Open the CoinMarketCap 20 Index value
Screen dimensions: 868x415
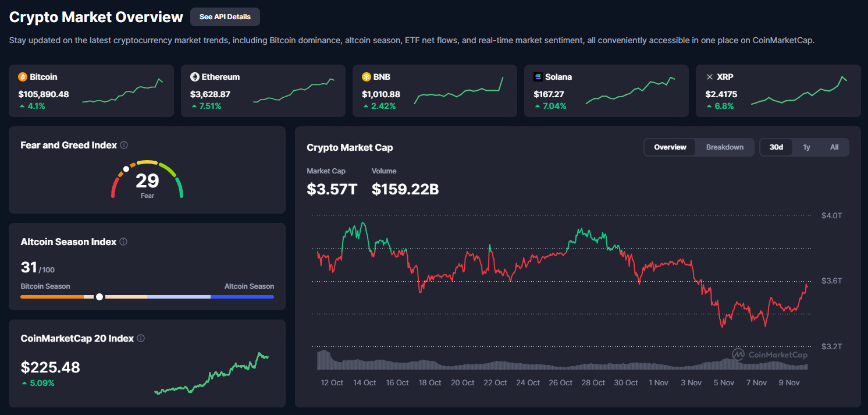(x=51, y=367)
